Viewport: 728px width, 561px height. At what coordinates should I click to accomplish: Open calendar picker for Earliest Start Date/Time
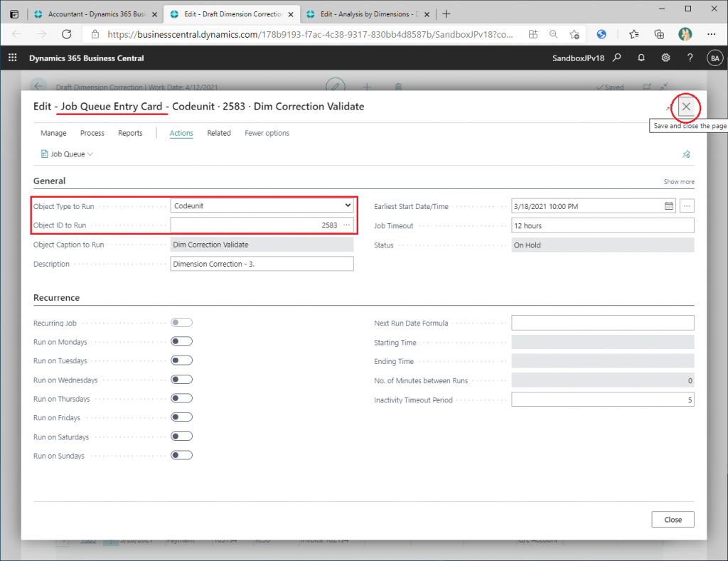coord(668,205)
